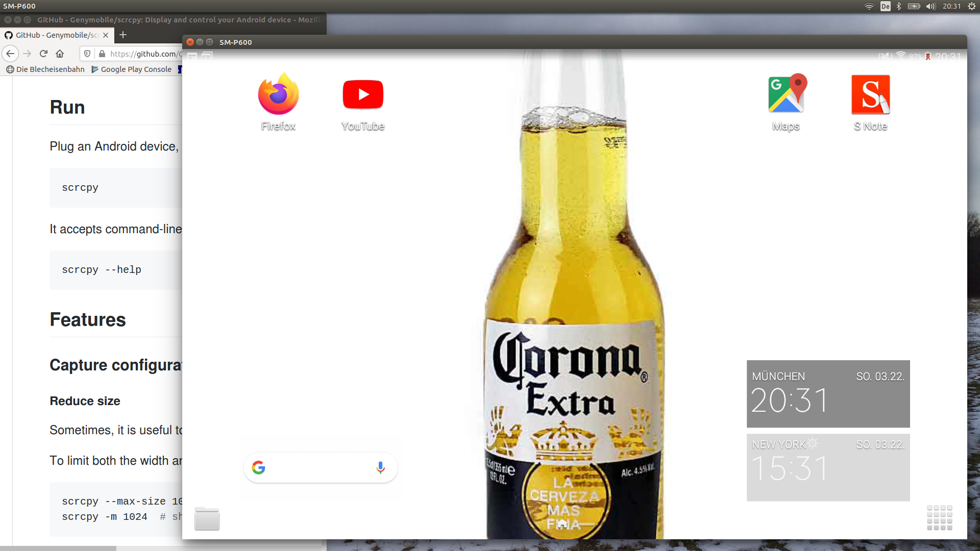Close the SM-P600 scrcpy window
The image size is (980, 551).
click(x=190, y=42)
